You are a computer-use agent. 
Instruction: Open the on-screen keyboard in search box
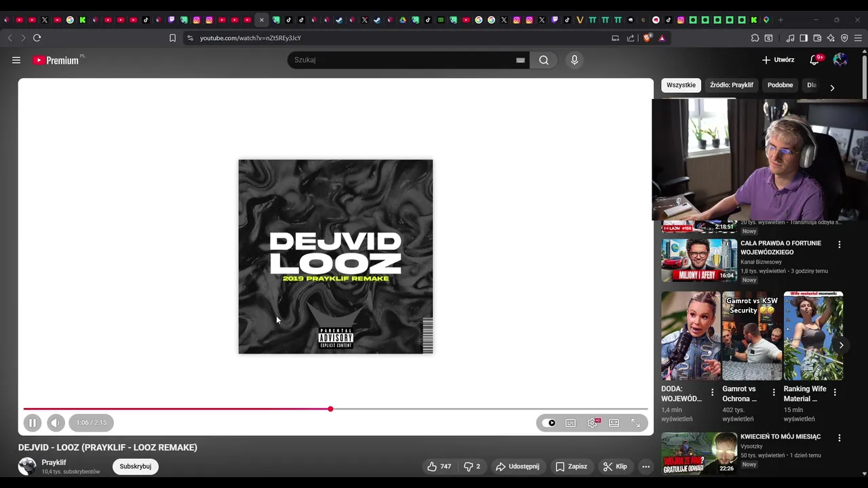click(520, 60)
